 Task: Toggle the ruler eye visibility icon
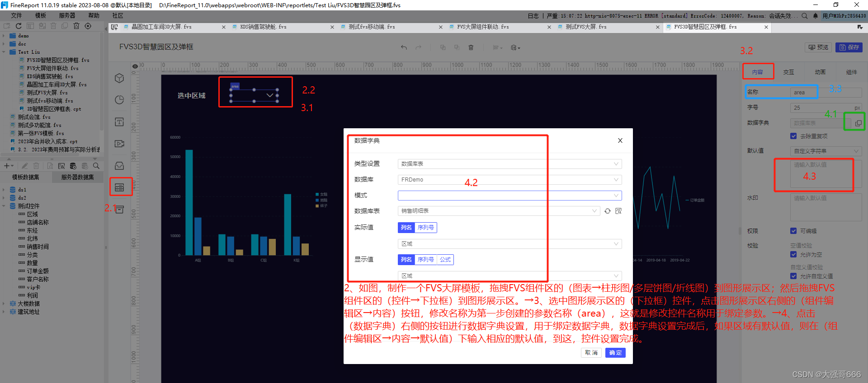135,66
